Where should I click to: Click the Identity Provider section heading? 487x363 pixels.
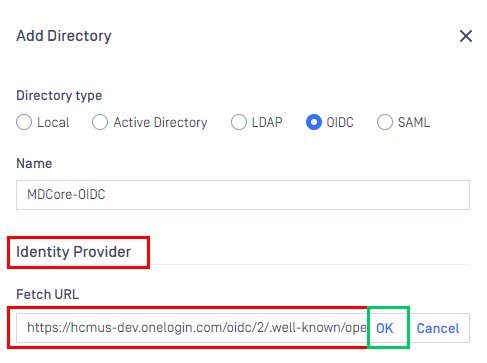[x=73, y=252]
